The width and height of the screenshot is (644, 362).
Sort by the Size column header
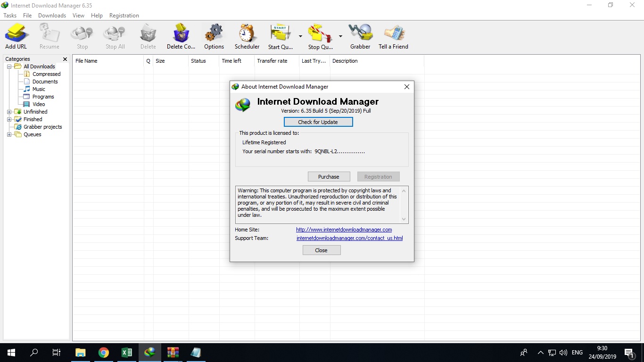point(171,61)
